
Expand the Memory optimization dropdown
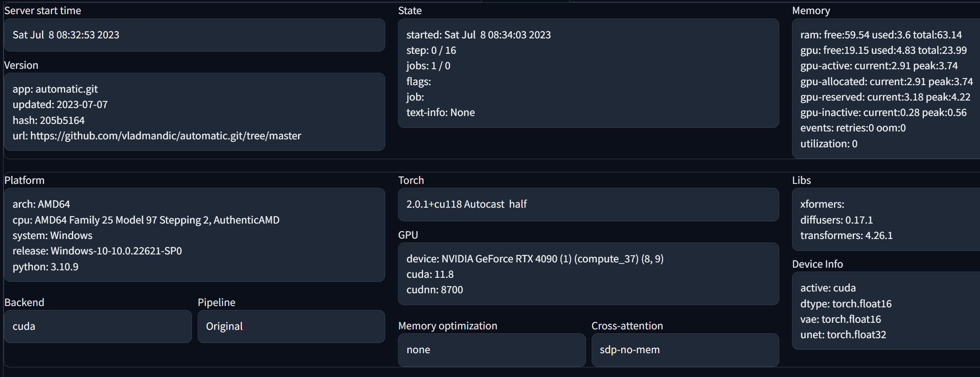(492, 350)
